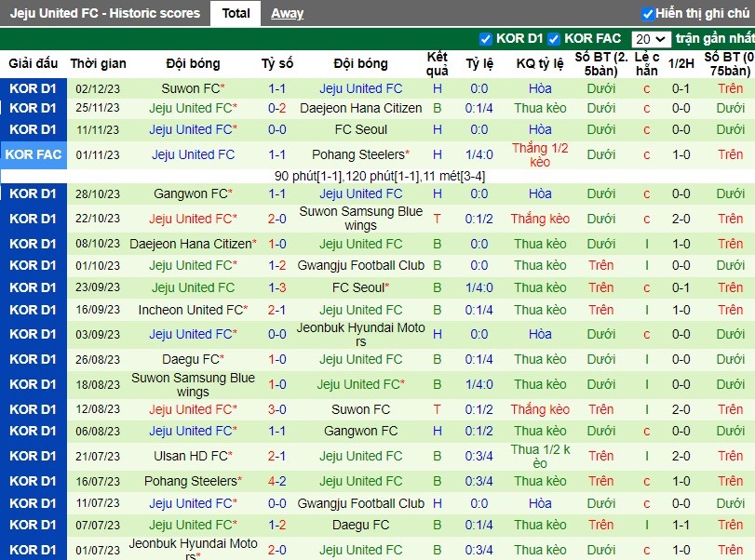
Task: Select the 3-0 score on 12/08/23
Action: (276, 409)
